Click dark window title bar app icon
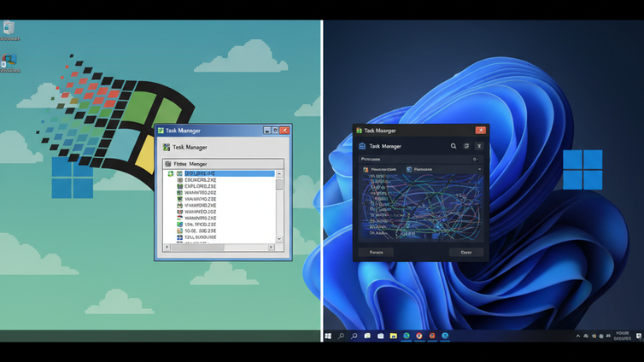The image size is (644, 362). 359,131
